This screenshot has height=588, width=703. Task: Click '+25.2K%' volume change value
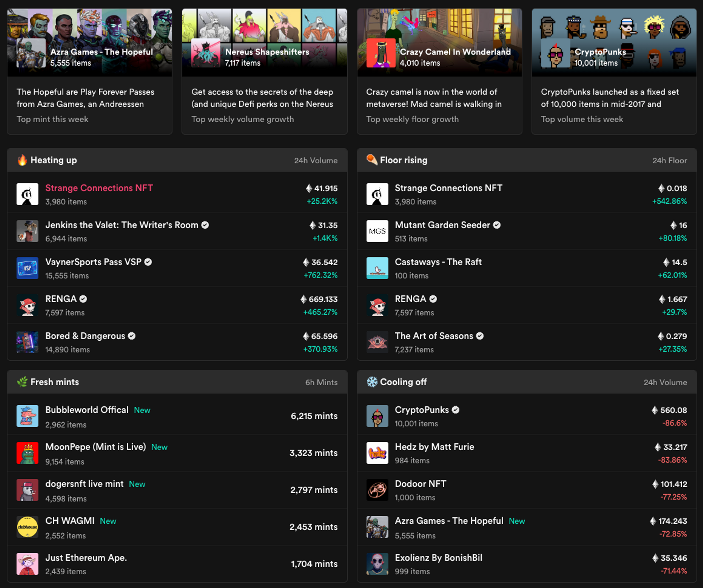pyautogui.click(x=322, y=201)
